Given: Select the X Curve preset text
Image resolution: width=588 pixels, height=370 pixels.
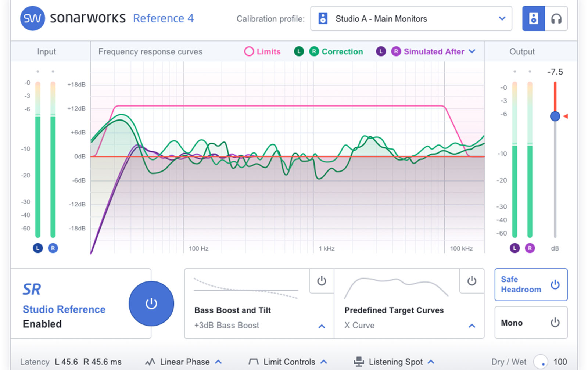Looking at the screenshot, I should point(359,325).
